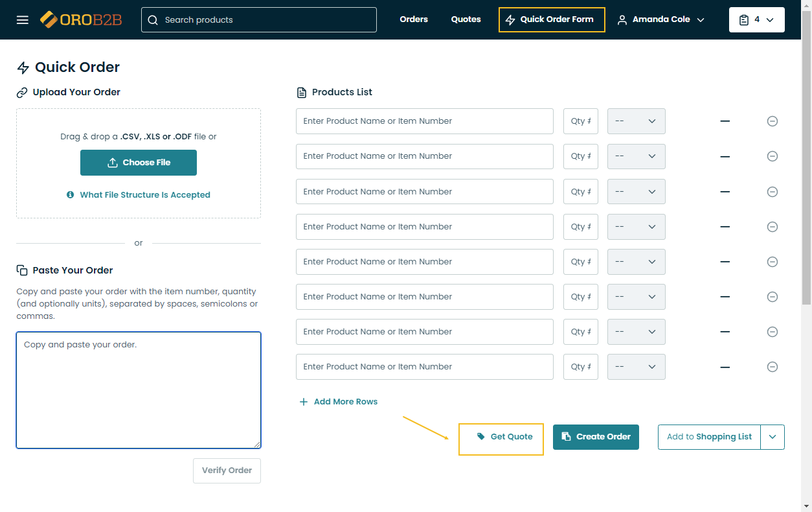The width and height of the screenshot is (812, 512).
Task: Open unit dropdown in the last row
Action: point(636,367)
